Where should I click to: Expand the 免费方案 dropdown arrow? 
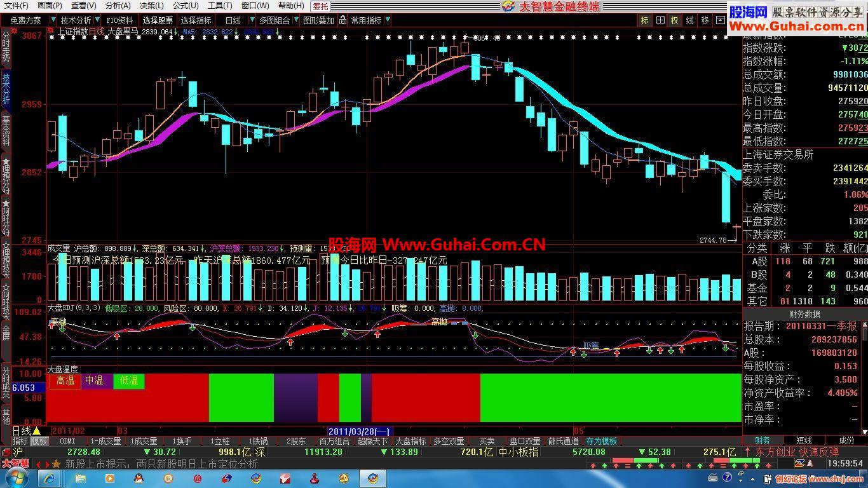(53, 20)
